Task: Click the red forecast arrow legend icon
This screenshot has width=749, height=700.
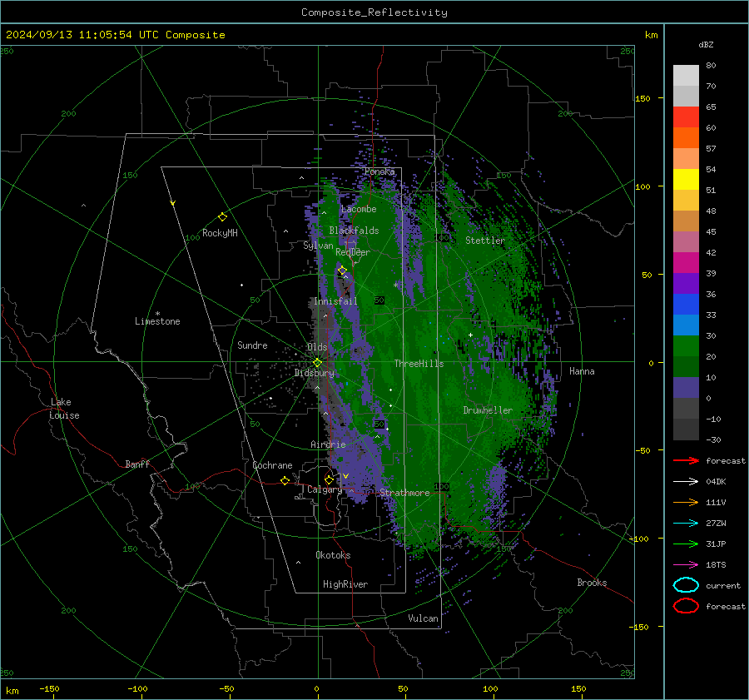Action: (x=686, y=460)
